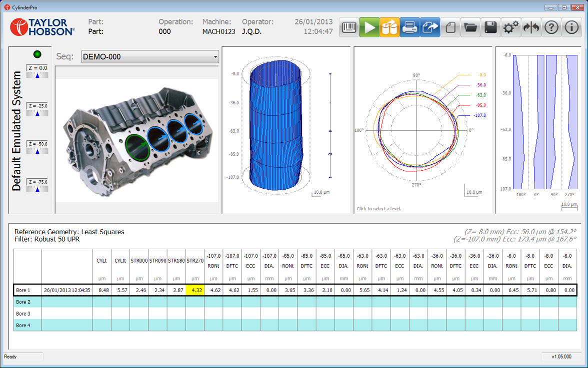Open a file with the folder icon
The image size is (588, 368).
pyautogui.click(x=470, y=27)
